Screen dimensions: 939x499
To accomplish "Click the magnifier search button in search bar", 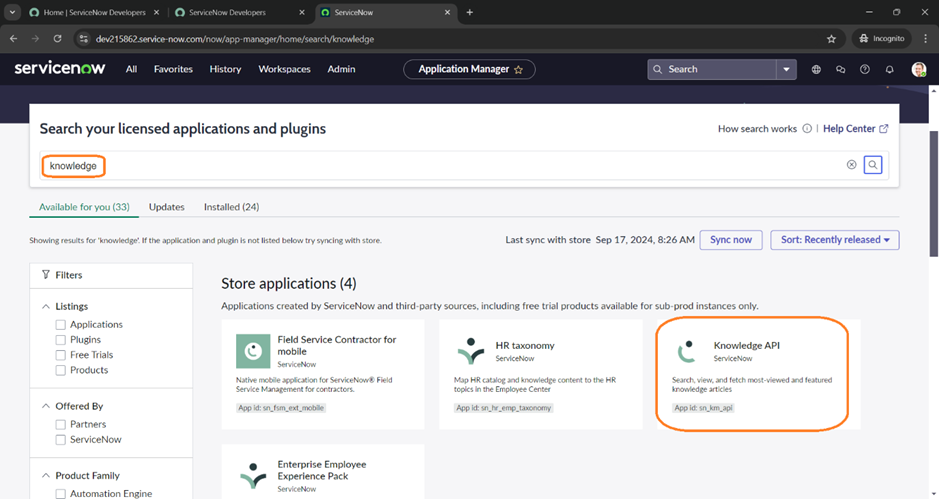I will (873, 165).
